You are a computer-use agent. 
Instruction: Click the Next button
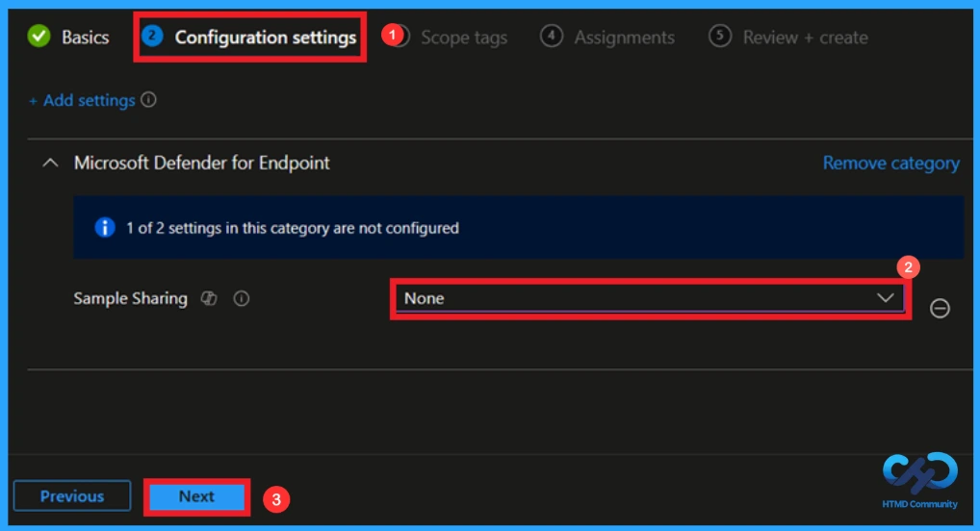(197, 496)
